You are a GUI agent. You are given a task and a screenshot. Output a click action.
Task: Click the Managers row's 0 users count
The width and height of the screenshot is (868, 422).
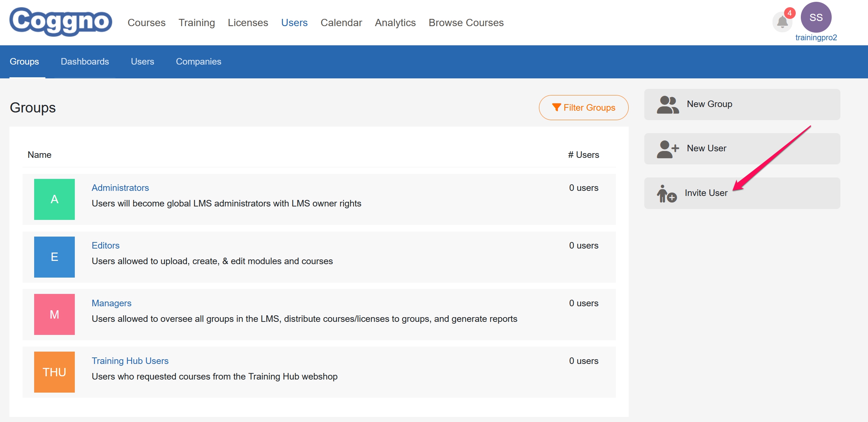(x=583, y=303)
